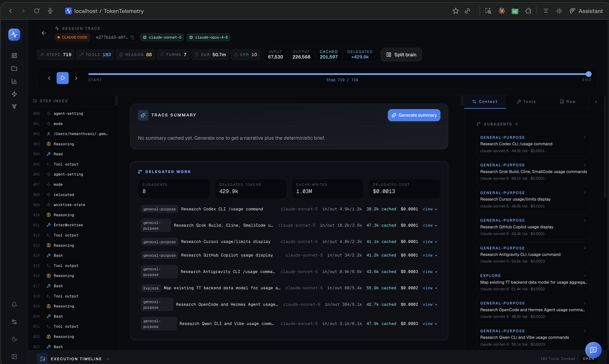
Task: Expand Research GitHub Copilot subagent card
Action: coord(533,227)
